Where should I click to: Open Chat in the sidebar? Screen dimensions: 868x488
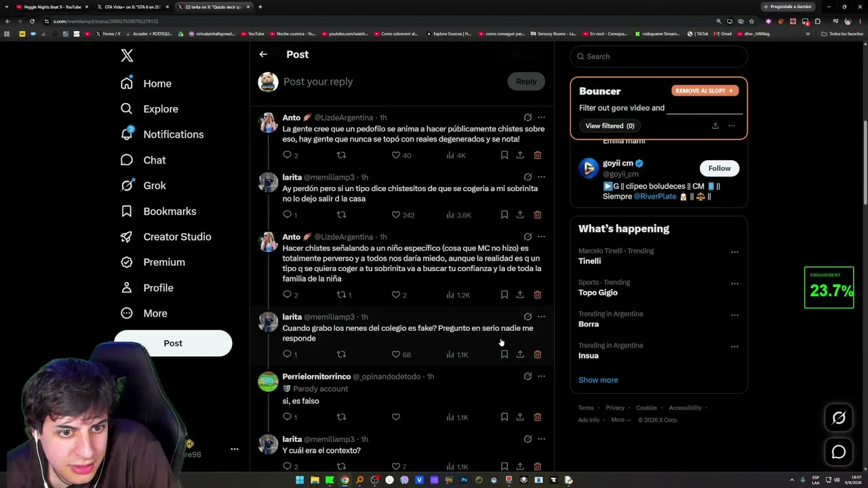point(142,160)
